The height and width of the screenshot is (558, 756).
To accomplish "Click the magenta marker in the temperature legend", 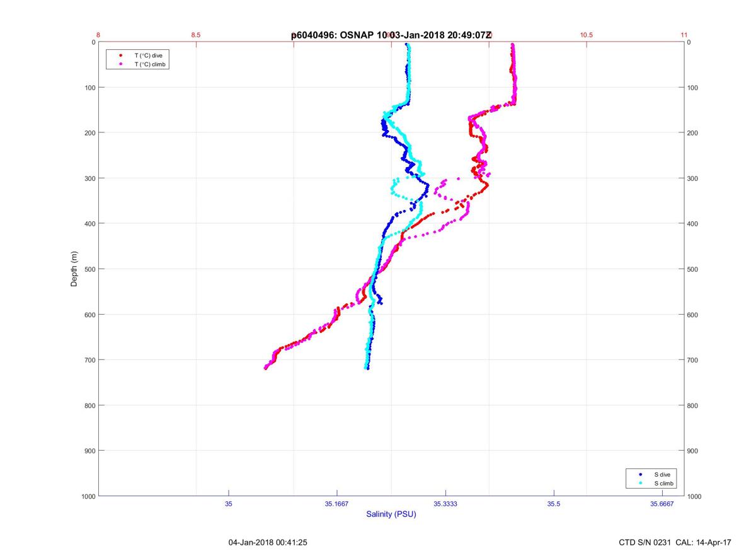I will pos(120,64).
